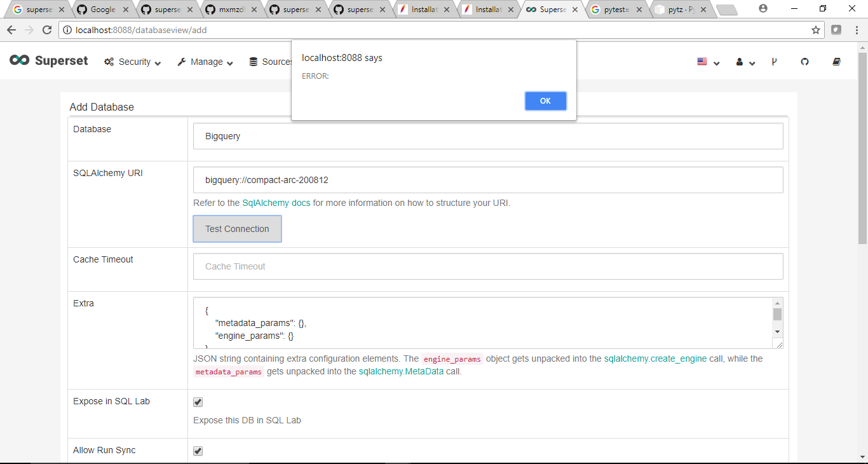Open the user account dropdown
The width and height of the screenshot is (868, 464).
[x=745, y=62]
